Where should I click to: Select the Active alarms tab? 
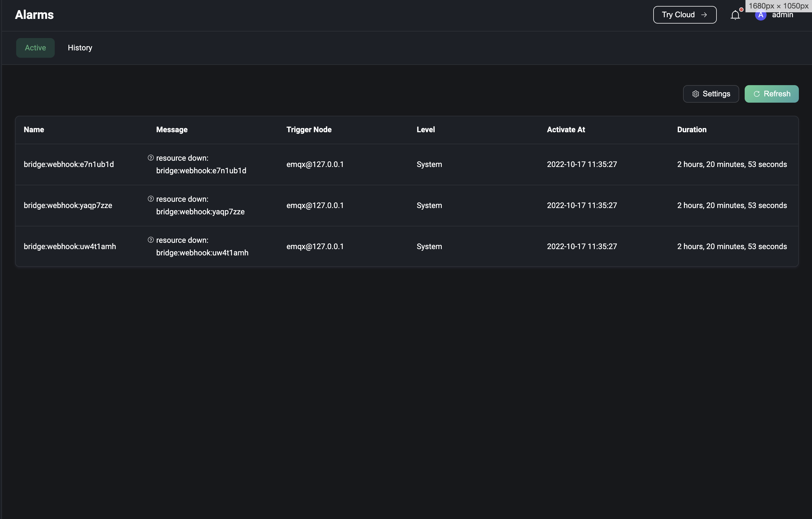35,48
